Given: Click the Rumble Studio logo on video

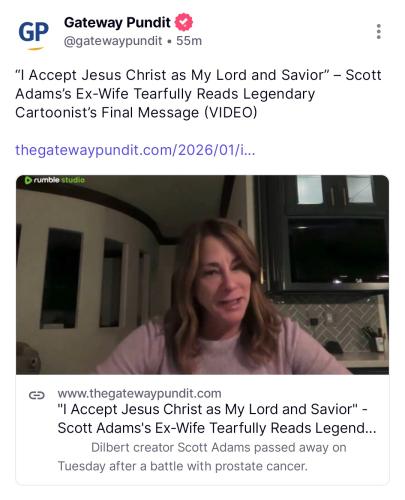Looking at the screenshot, I should (55, 180).
